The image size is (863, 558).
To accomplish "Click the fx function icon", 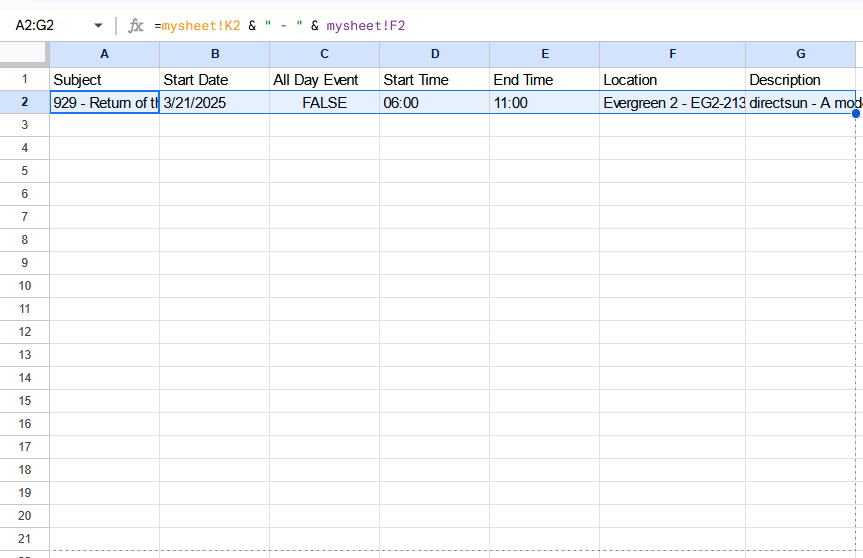I will (135, 25).
